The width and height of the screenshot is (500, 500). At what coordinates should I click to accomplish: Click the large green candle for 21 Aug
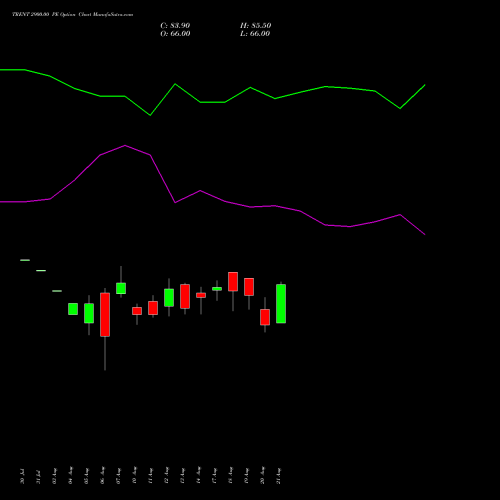pyautogui.click(x=281, y=303)
